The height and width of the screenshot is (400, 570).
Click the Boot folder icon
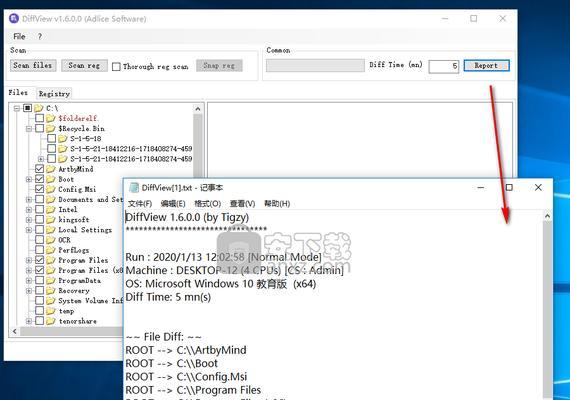(51, 179)
